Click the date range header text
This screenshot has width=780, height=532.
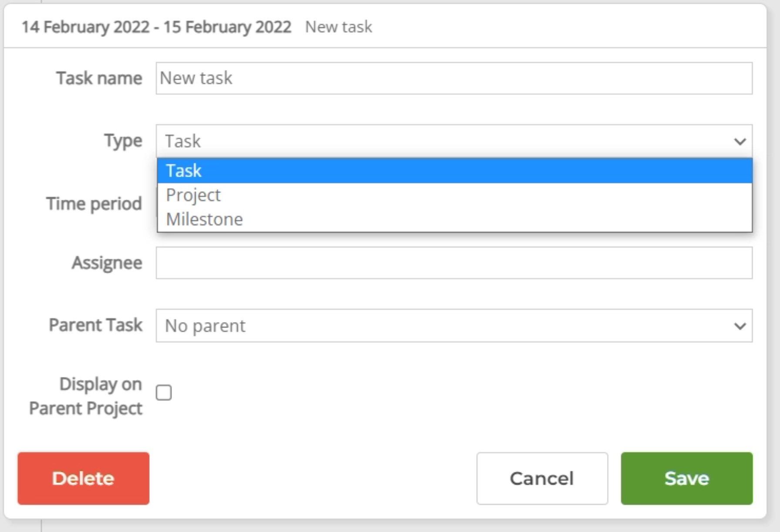[x=156, y=27]
